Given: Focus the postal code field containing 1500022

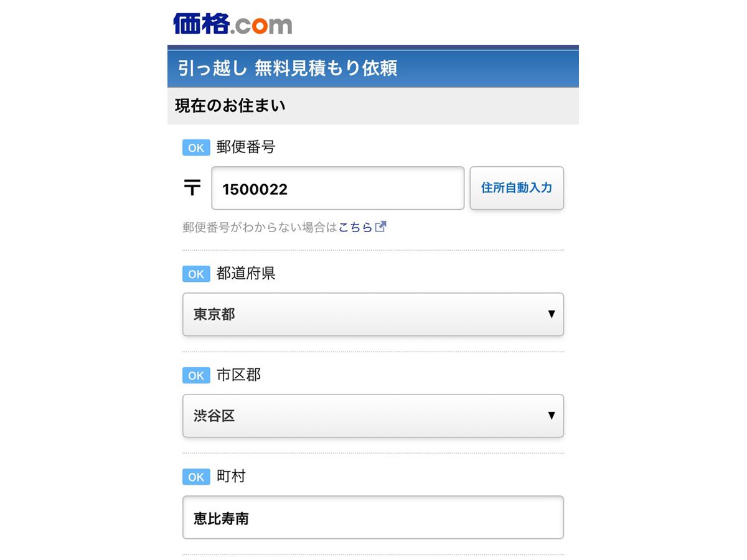Looking at the screenshot, I should tap(338, 188).
